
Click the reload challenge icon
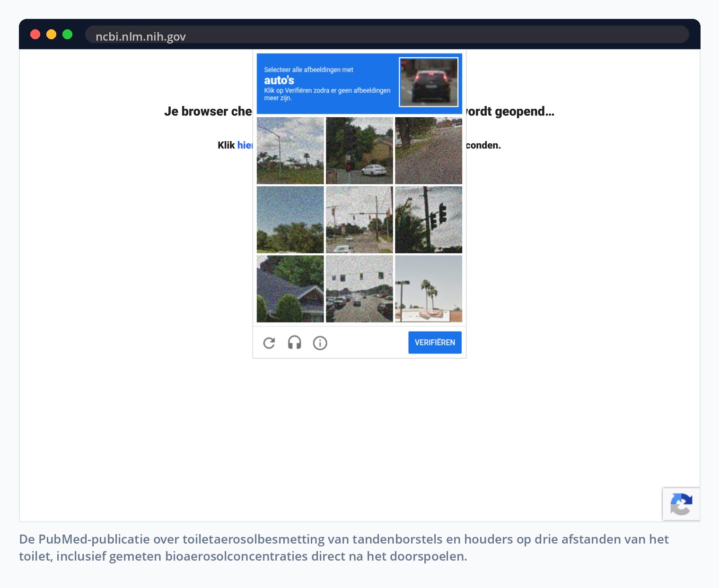(269, 343)
